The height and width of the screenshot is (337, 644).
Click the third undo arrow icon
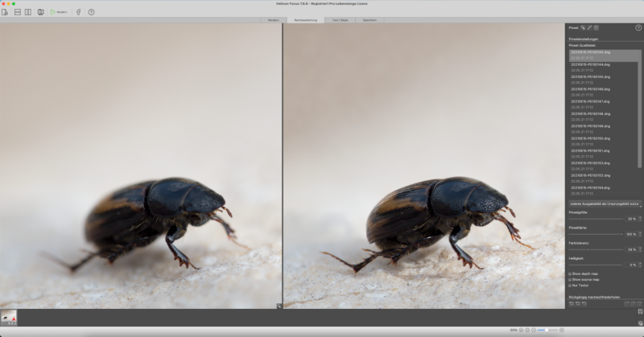[x=584, y=304]
